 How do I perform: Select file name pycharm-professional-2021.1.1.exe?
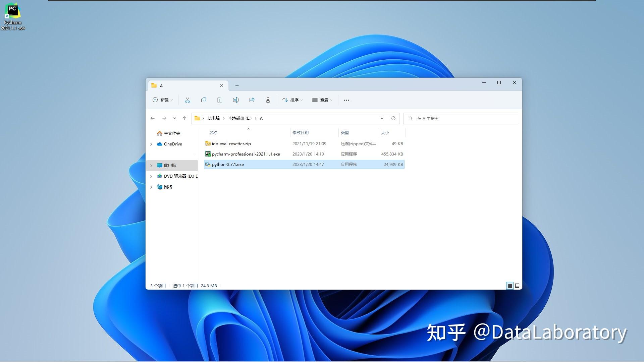tap(246, 154)
